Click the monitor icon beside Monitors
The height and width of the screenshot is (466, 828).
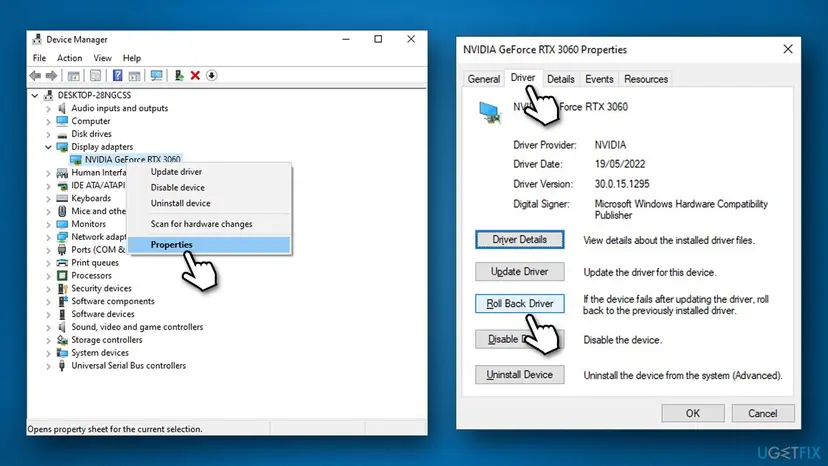pos(62,224)
